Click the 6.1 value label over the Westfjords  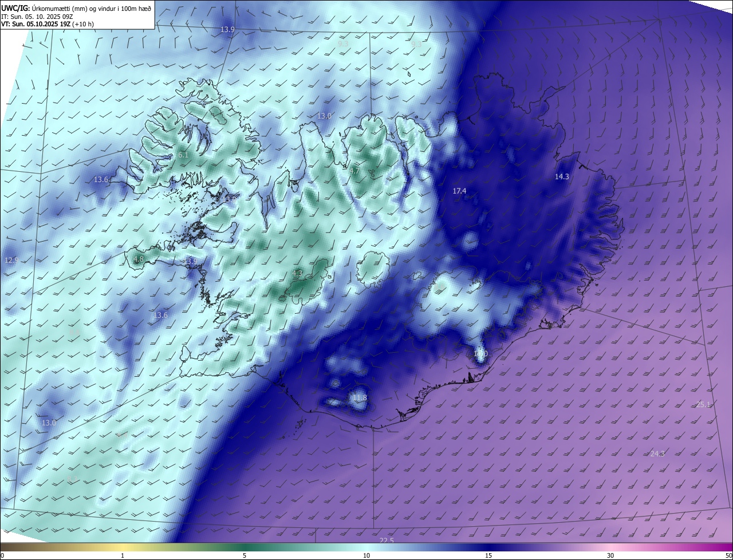[x=183, y=155]
